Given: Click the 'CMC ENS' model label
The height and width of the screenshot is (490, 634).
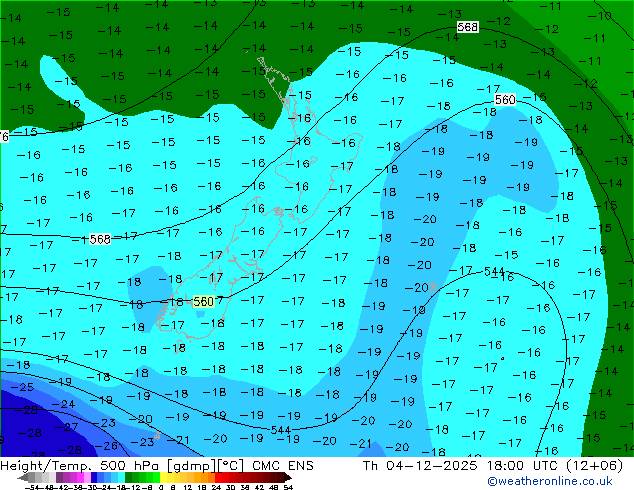Looking at the screenshot, I should (x=283, y=466).
